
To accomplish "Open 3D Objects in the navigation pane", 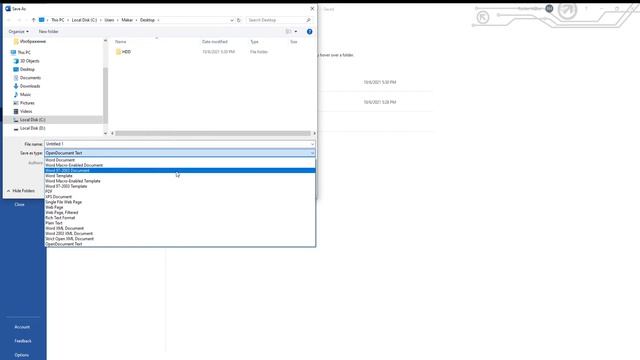I will pos(30,61).
